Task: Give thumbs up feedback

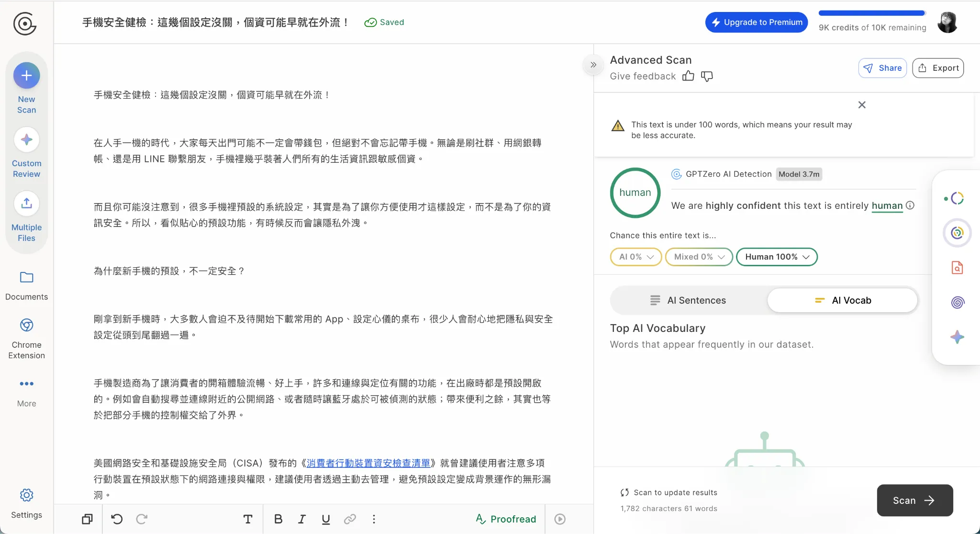Action: (688, 76)
